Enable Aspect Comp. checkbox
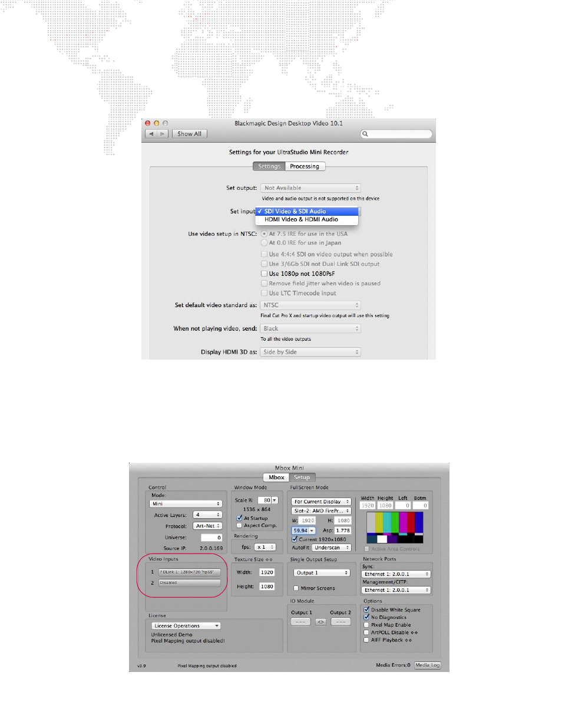The height and width of the screenshot is (728, 562). [x=239, y=525]
